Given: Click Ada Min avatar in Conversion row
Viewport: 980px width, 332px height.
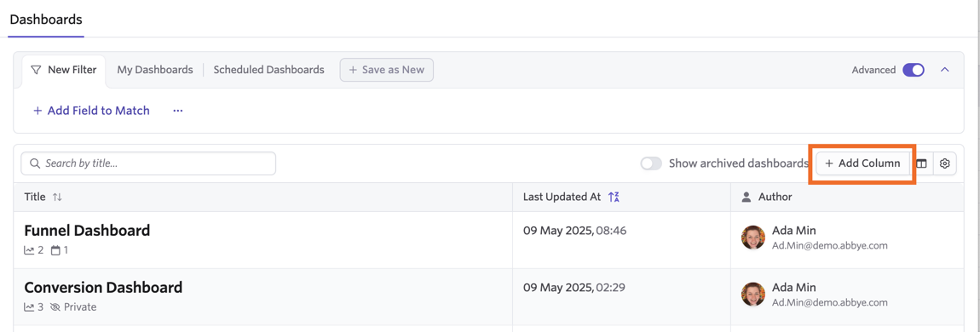Looking at the screenshot, I should tap(754, 294).
